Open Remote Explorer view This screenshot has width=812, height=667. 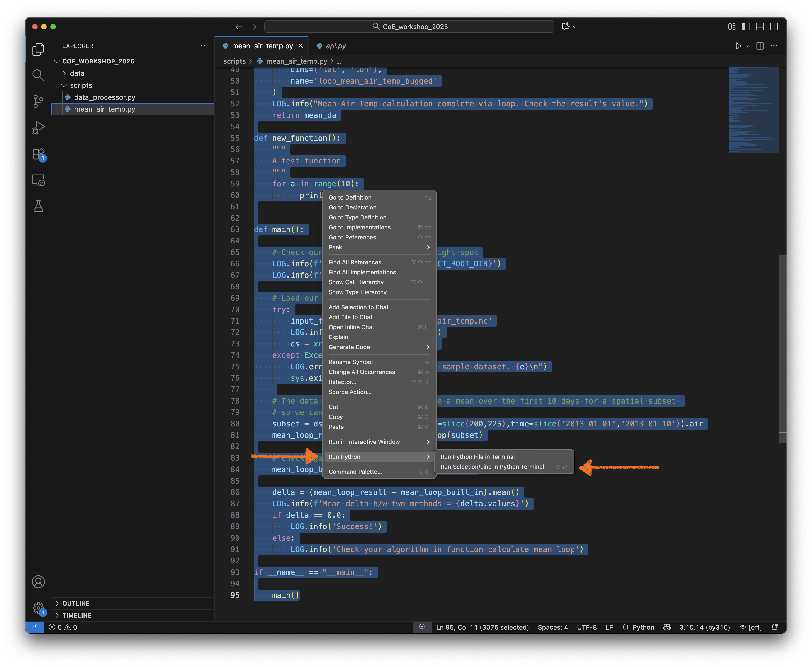(x=38, y=180)
